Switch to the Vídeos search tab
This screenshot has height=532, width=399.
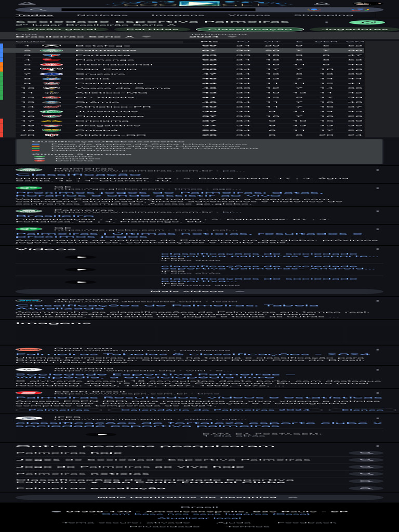click(x=249, y=15)
